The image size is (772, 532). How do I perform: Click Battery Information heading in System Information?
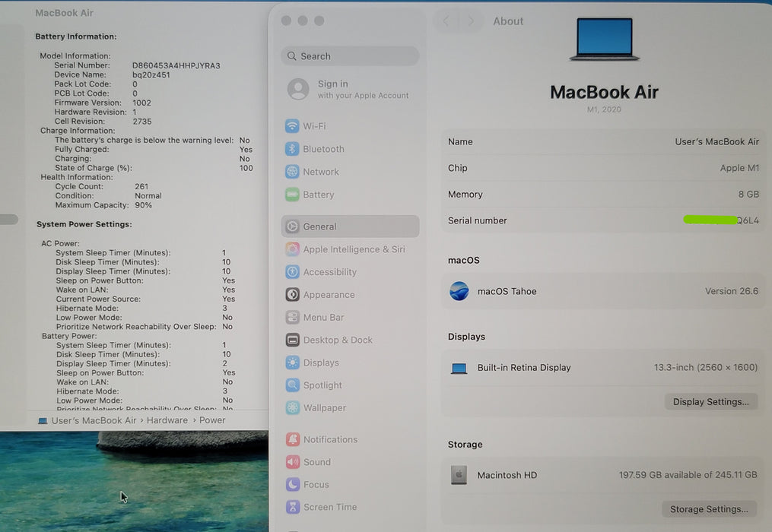tap(76, 36)
